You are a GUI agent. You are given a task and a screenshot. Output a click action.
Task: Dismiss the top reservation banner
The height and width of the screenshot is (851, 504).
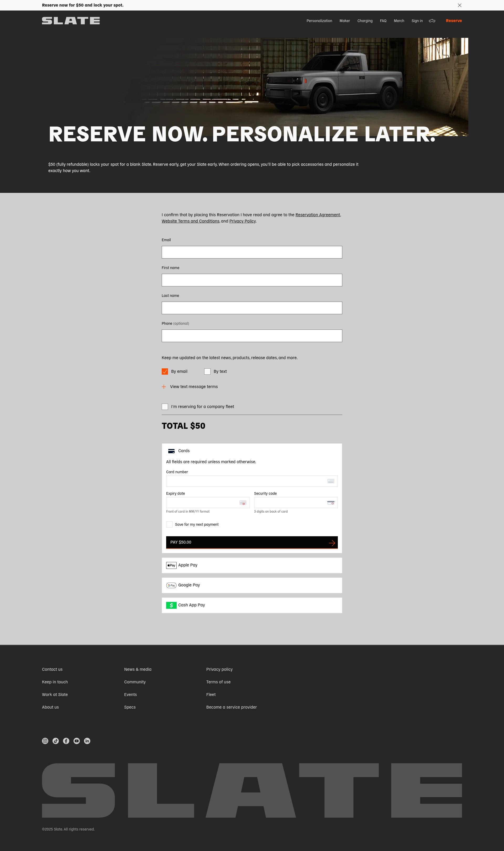(460, 5)
